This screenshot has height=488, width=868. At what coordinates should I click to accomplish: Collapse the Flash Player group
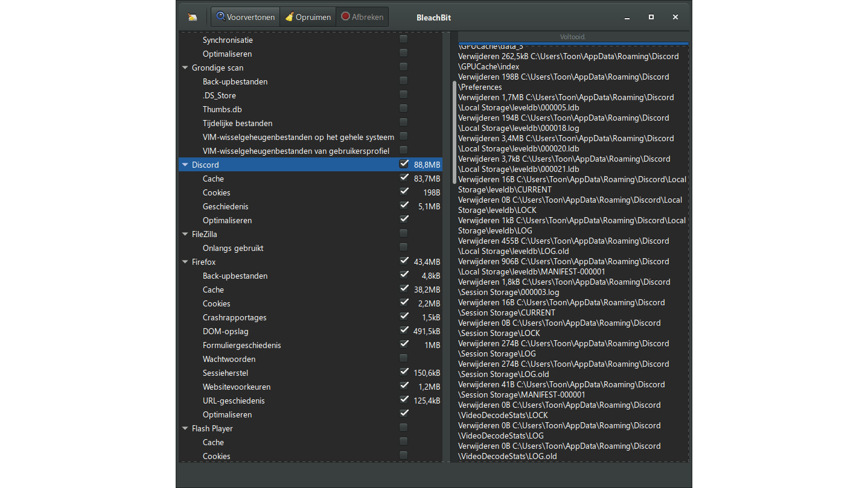[185, 428]
